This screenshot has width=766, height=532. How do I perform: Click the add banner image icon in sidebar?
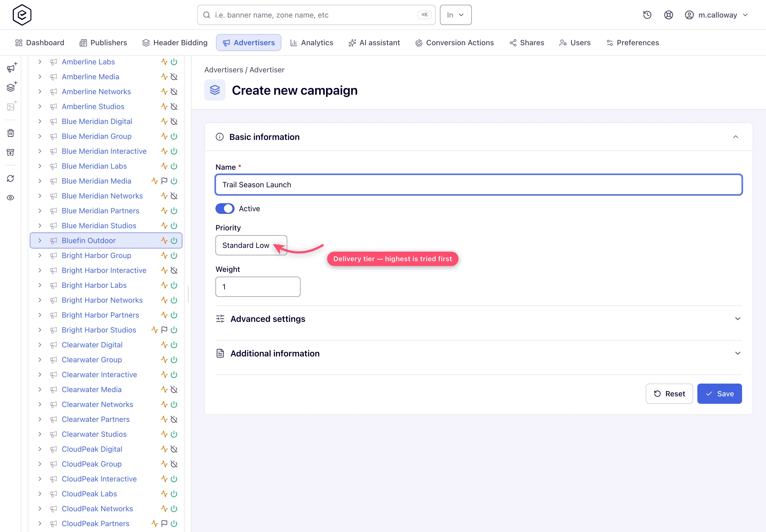tap(12, 106)
